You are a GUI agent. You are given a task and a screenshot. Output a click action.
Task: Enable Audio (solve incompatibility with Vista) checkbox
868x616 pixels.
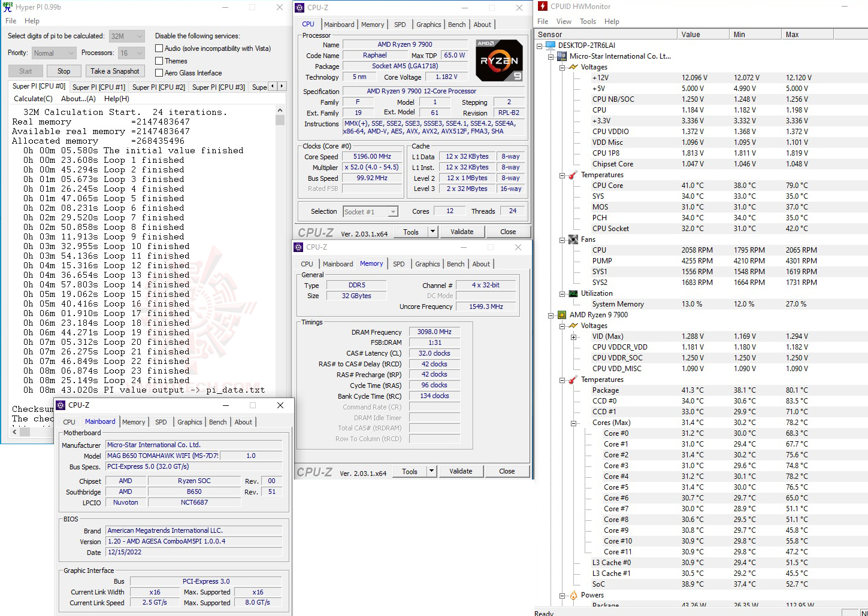tap(159, 48)
